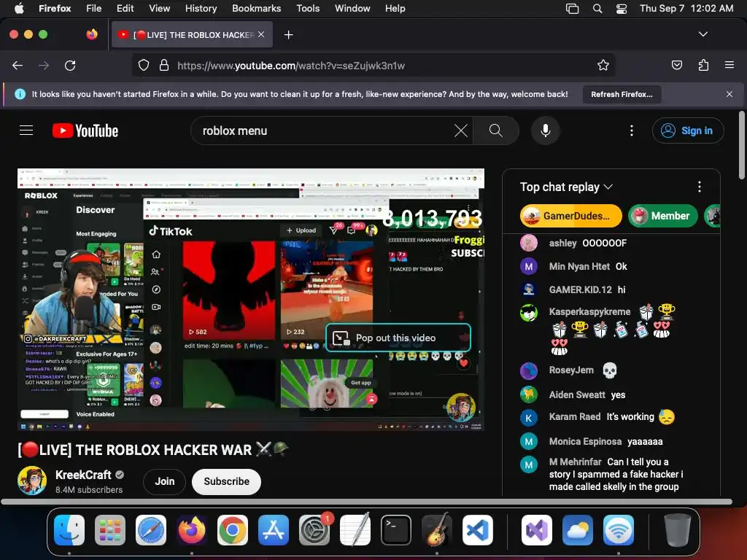Run search with the magnifier button
747x560 pixels.
495,131
